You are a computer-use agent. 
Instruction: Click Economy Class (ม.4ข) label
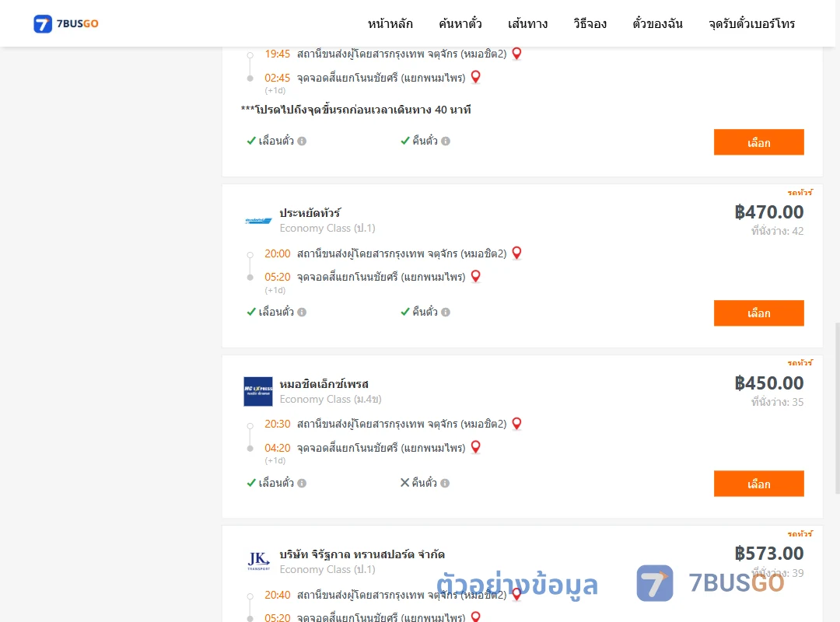pyautogui.click(x=331, y=399)
